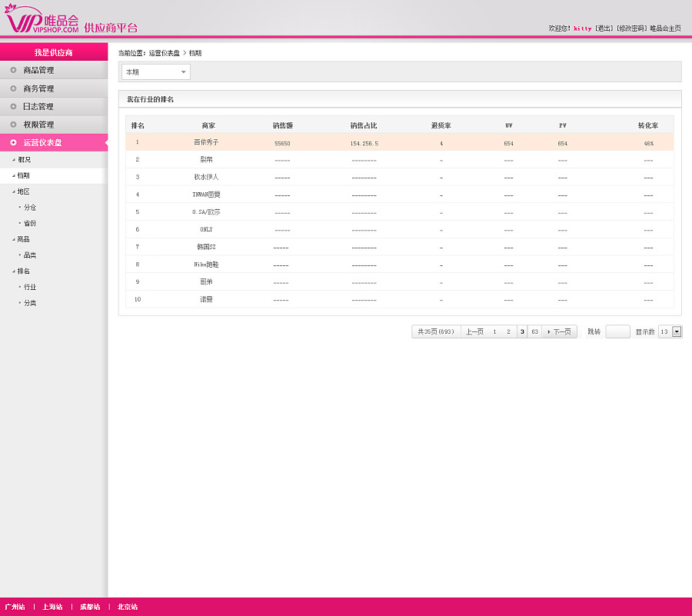Select the INMAN茵曼 merchant row
Image resolution: width=692 pixels, height=616 pixels.
(x=399, y=194)
